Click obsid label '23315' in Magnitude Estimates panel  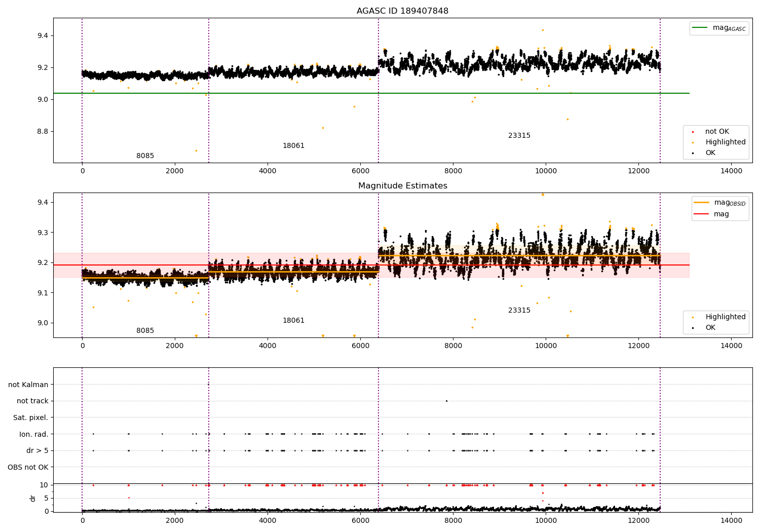519,311
